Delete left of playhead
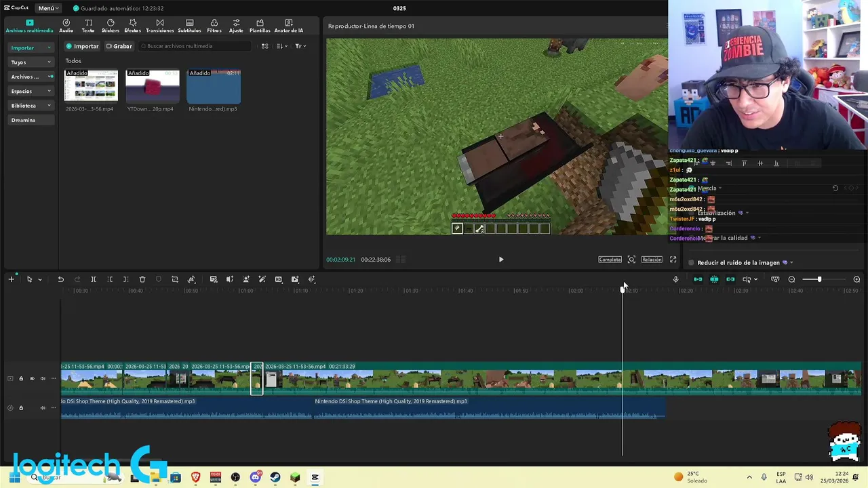 point(110,279)
